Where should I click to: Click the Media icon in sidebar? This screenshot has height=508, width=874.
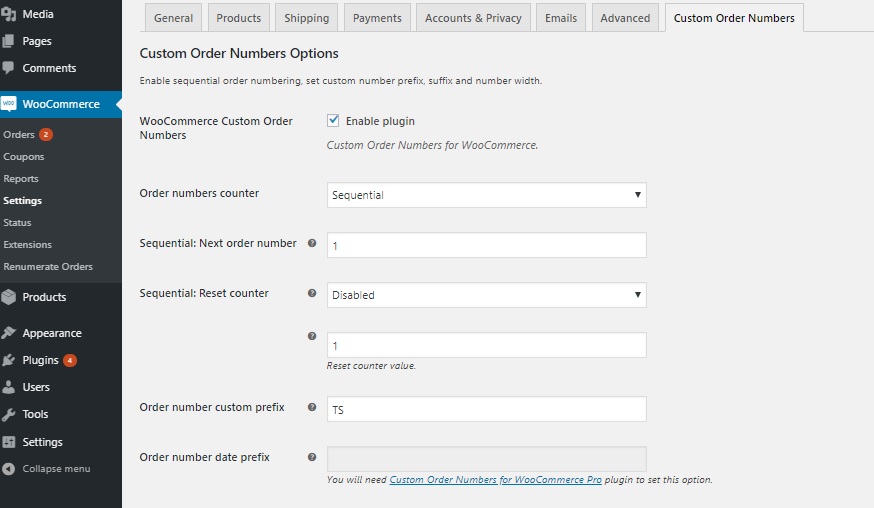tap(9, 15)
